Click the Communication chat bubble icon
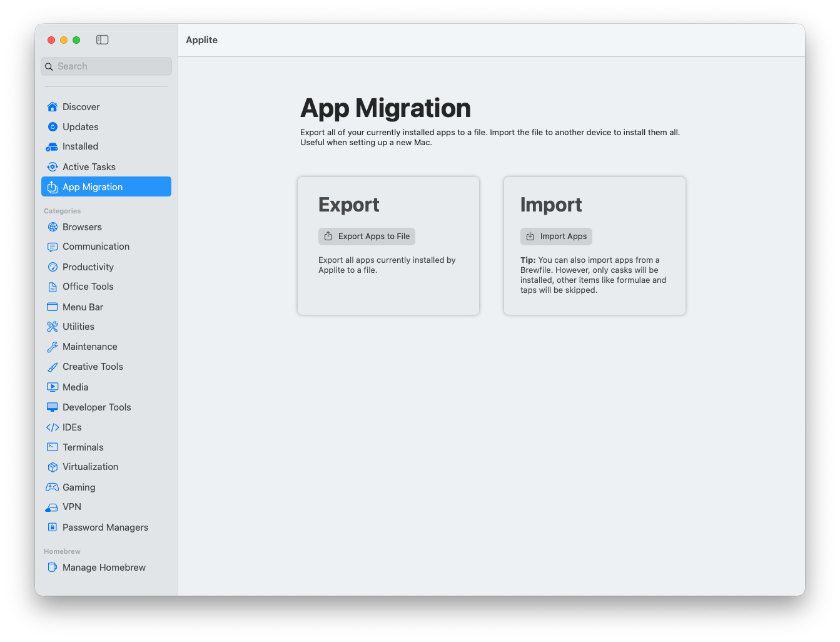The width and height of the screenshot is (840, 642). (53, 247)
